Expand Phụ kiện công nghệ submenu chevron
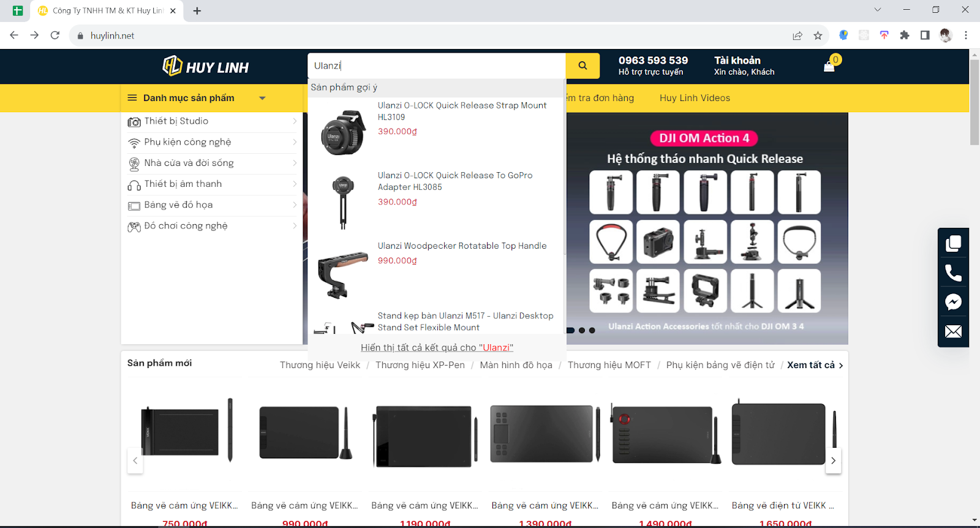This screenshot has width=980, height=528. click(x=295, y=142)
